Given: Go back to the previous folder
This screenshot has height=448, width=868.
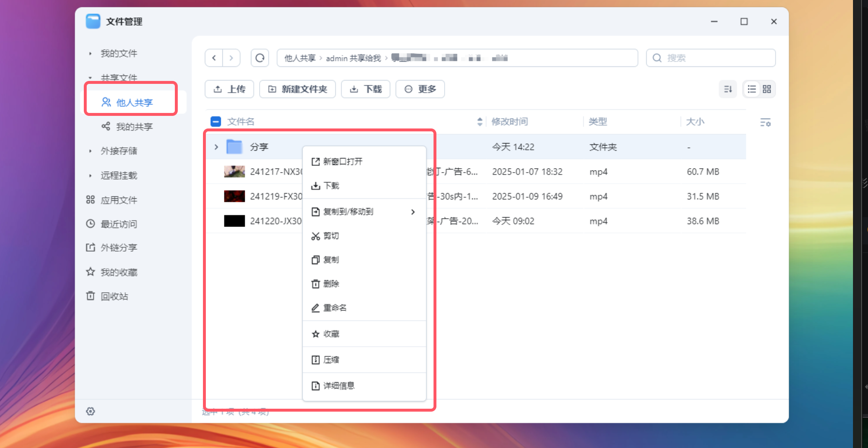Looking at the screenshot, I should click(x=214, y=58).
